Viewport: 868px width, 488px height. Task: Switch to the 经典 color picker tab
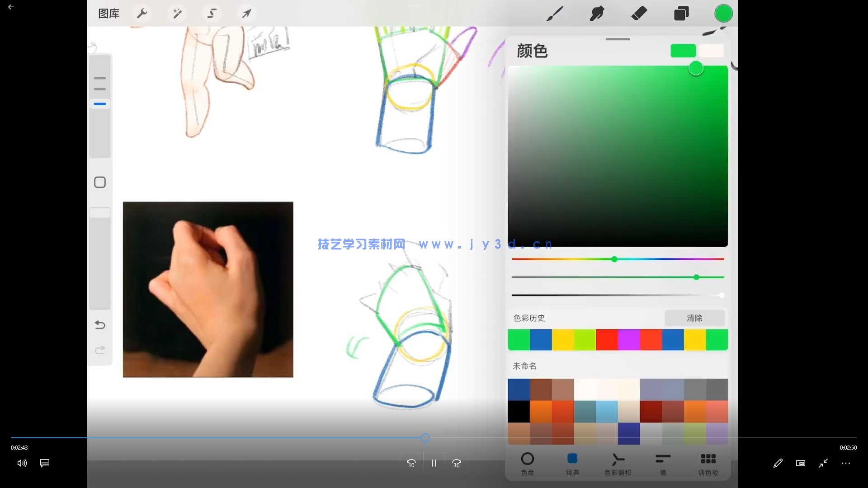pos(572,463)
